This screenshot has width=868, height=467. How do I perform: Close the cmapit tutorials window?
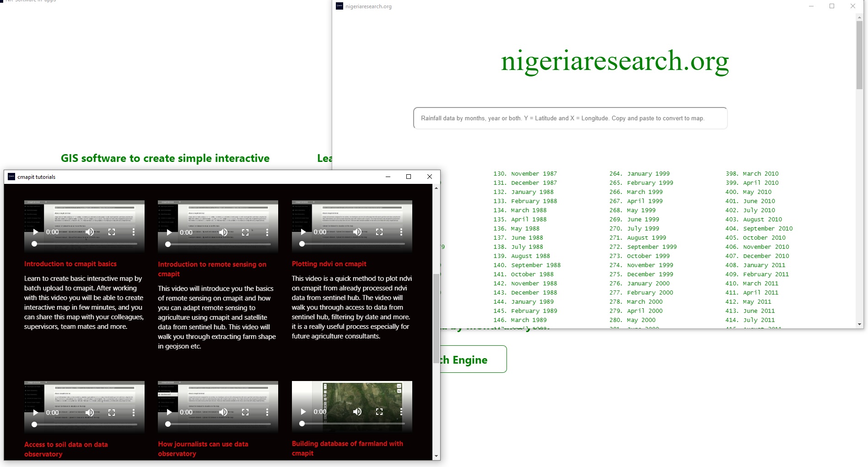click(x=429, y=177)
